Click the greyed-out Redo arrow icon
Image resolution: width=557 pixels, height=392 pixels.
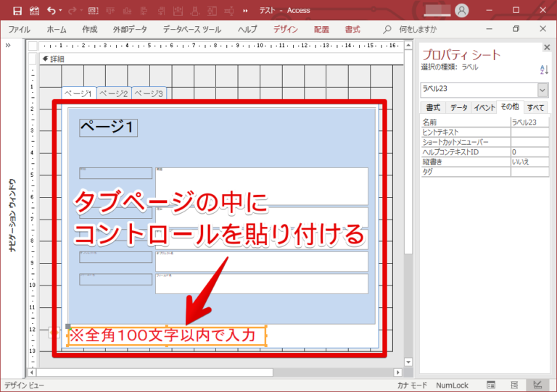(72, 11)
